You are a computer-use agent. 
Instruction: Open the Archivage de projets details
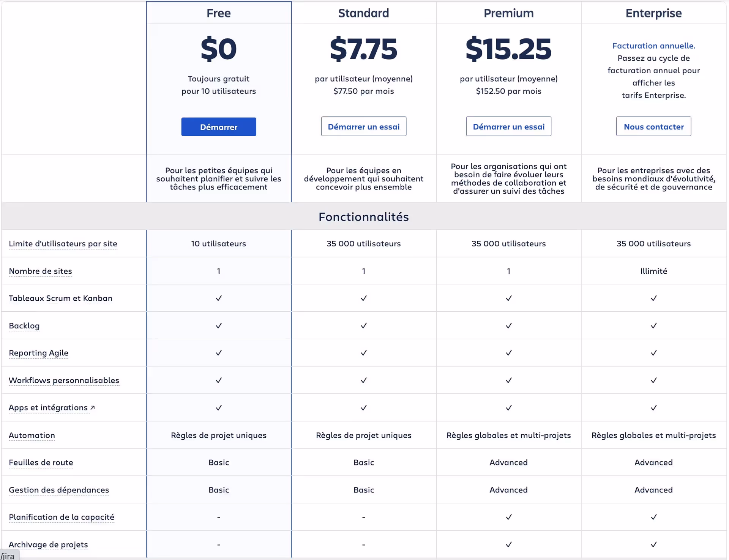[x=48, y=544]
